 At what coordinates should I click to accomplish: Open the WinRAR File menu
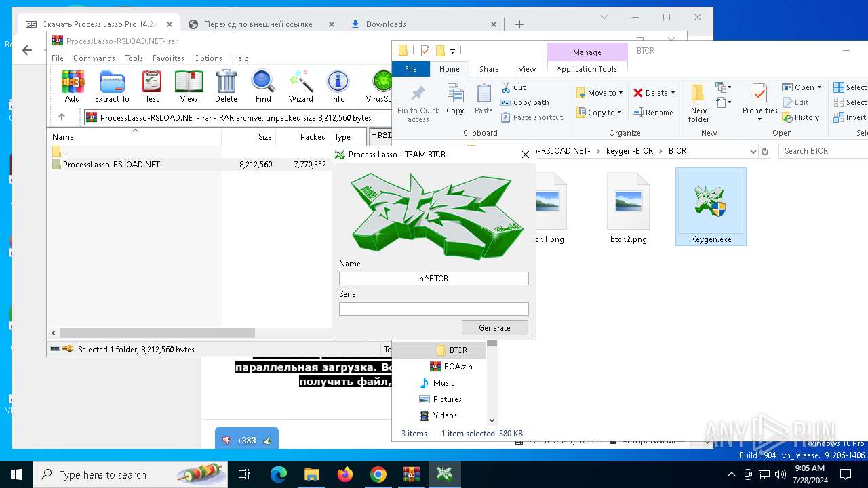coord(58,58)
